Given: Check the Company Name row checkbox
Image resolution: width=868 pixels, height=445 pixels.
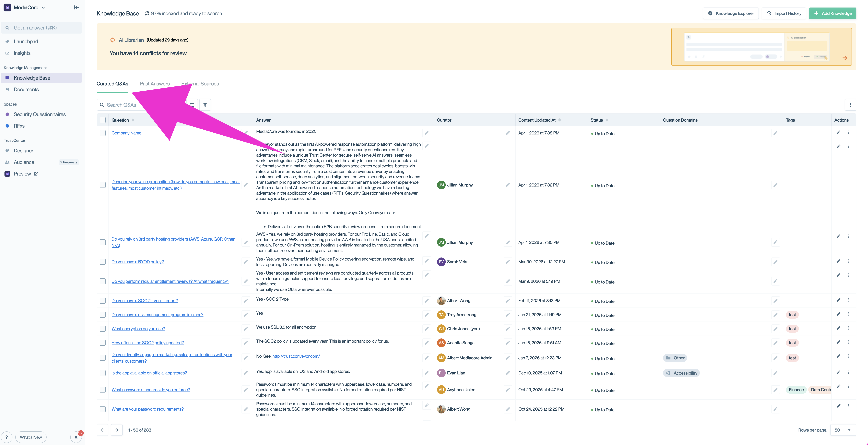Looking at the screenshot, I should [x=103, y=133].
